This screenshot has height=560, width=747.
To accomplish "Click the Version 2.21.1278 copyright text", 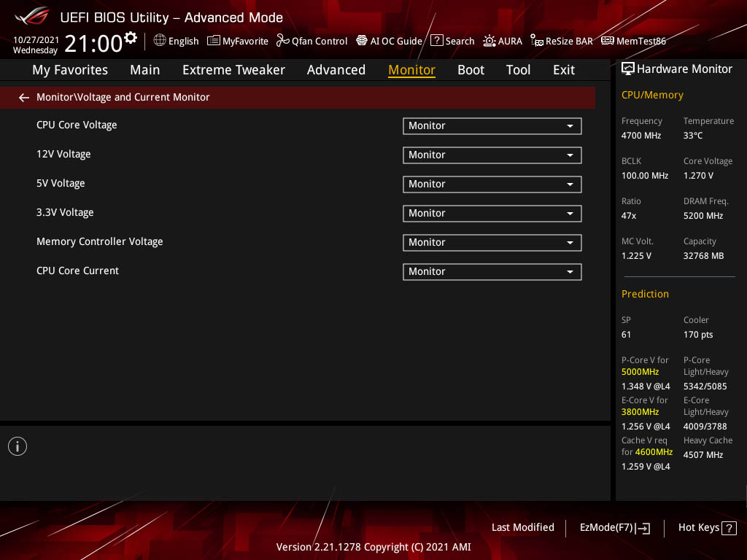I will [373, 547].
